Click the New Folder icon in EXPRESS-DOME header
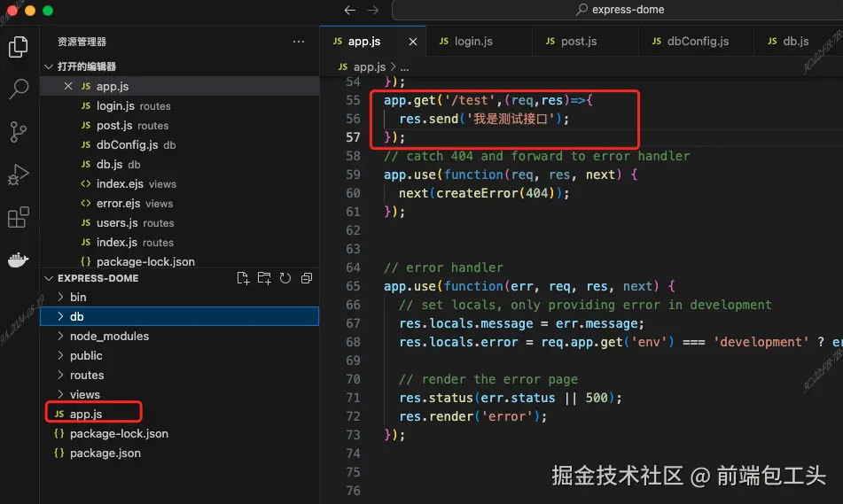This screenshot has width=843, height=504. (264, 278)
